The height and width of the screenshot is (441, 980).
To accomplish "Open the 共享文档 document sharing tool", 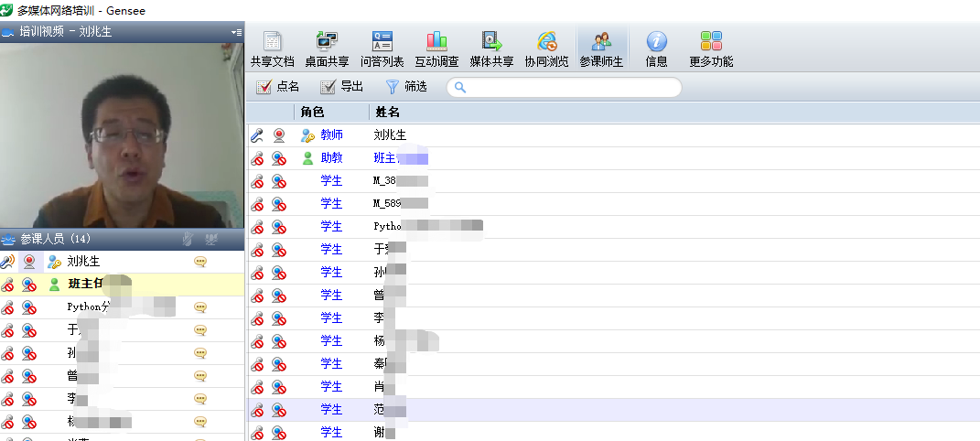I will tap(272, 48).
